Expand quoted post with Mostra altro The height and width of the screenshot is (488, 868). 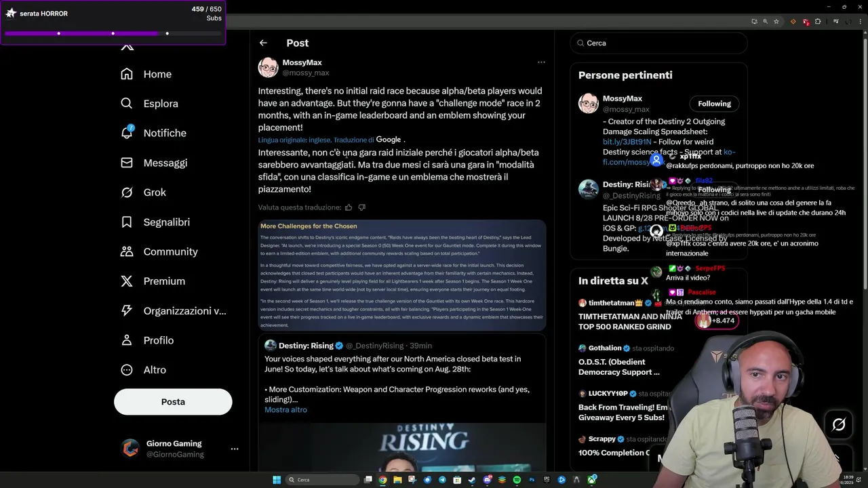285,409
